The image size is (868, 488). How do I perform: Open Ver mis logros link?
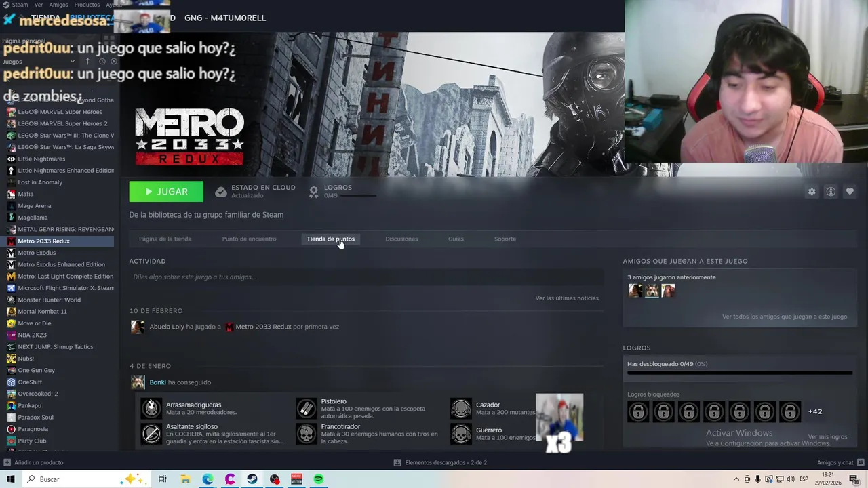pyautogui.click(x=827, y=437)
